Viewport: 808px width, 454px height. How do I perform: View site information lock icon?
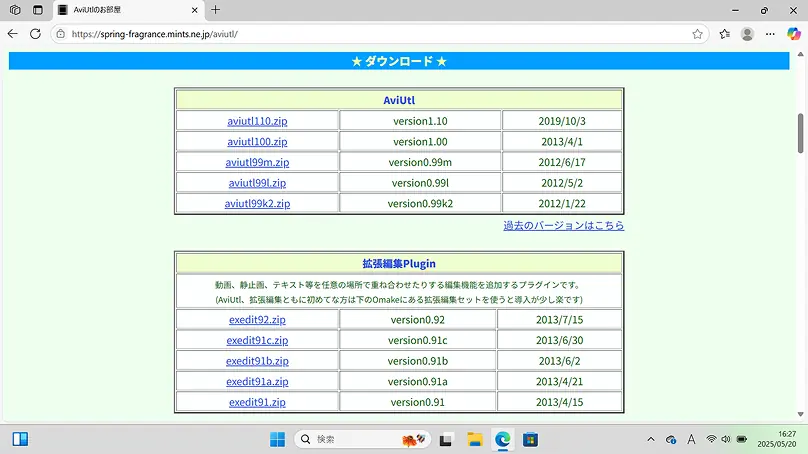[61, 34]
